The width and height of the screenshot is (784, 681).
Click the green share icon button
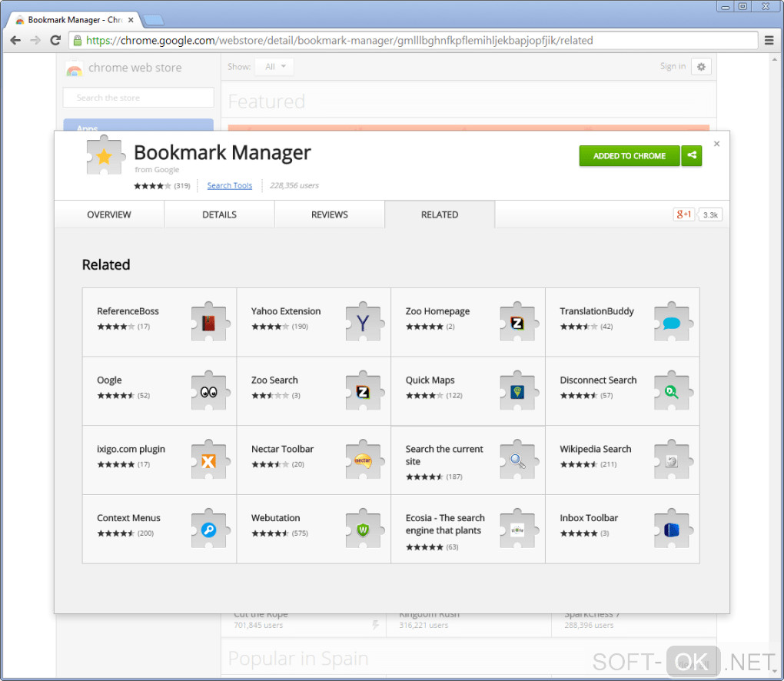[x=692, y=155]
